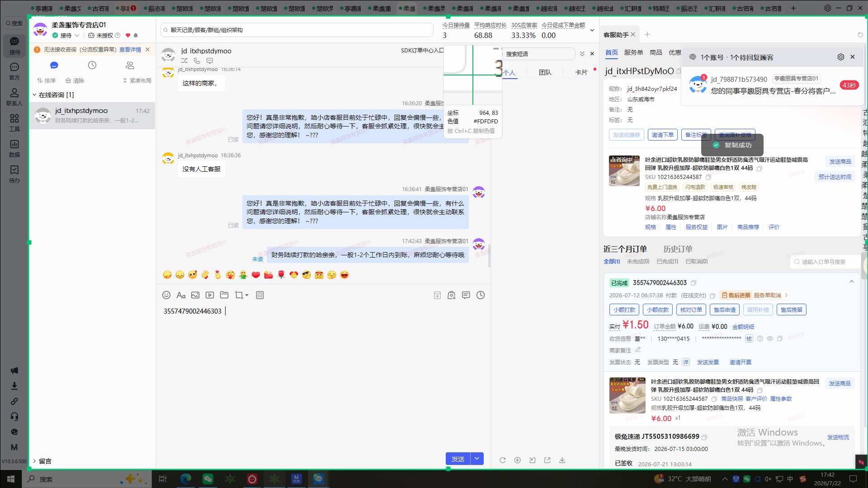Open the 数据 data section

click(14, 149)
